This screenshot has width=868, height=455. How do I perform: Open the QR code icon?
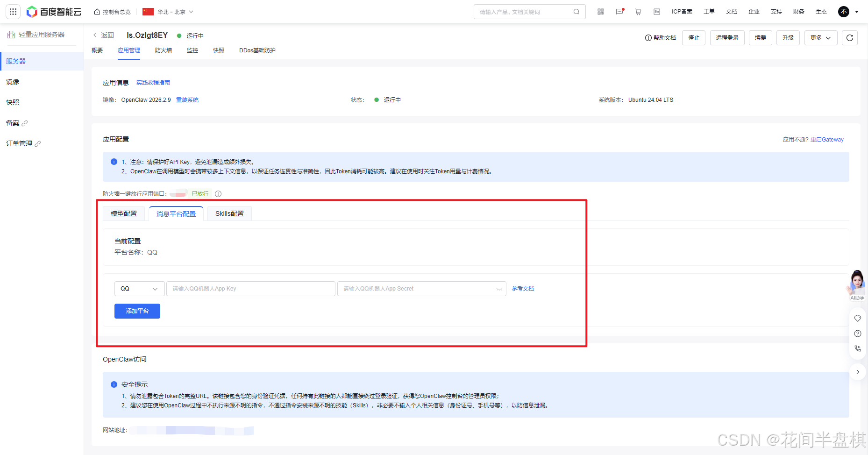click(601, 12)
